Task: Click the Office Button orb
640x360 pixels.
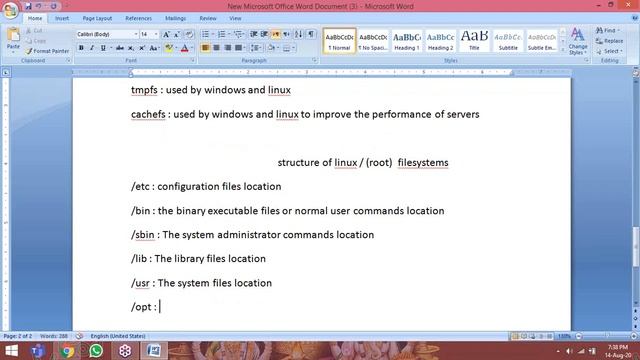Action: pyautogui.click(x=10, y=10)
